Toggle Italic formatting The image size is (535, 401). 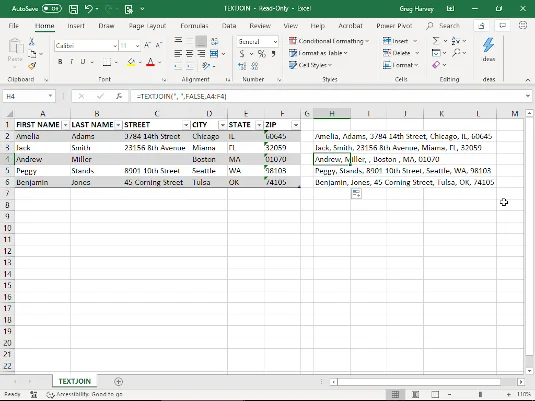72,62
